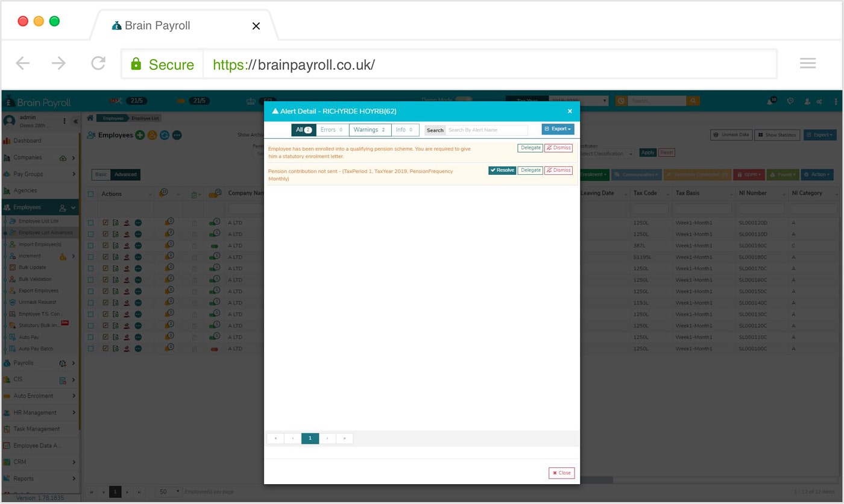Check the second employee row checkbox
Image resolution: width=844 pixels, height=504 pixels.
91,234
